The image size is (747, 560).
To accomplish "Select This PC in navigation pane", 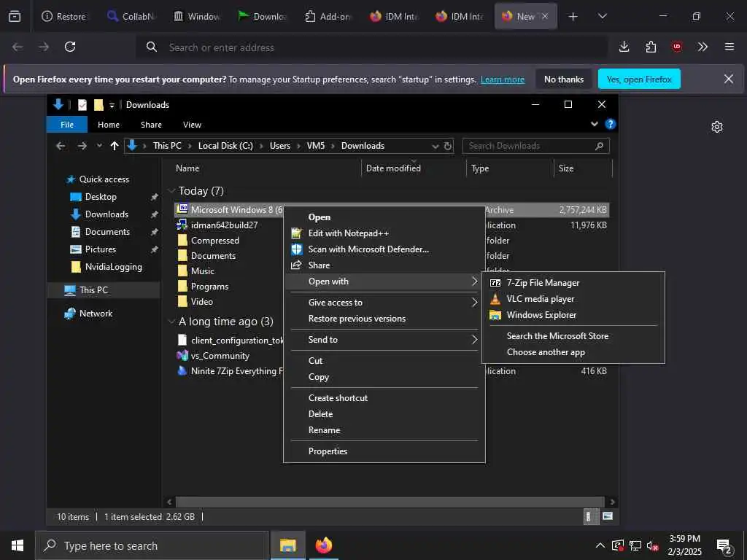I will (93, 290).
